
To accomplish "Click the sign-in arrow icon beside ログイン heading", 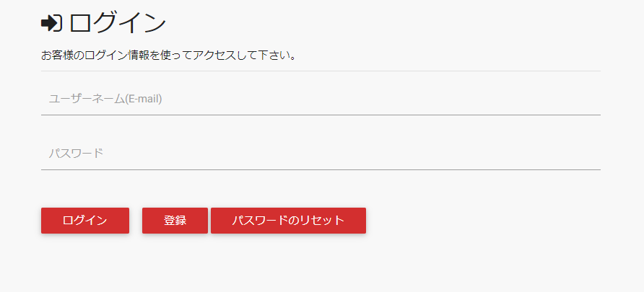I will (x=52, y=23).
